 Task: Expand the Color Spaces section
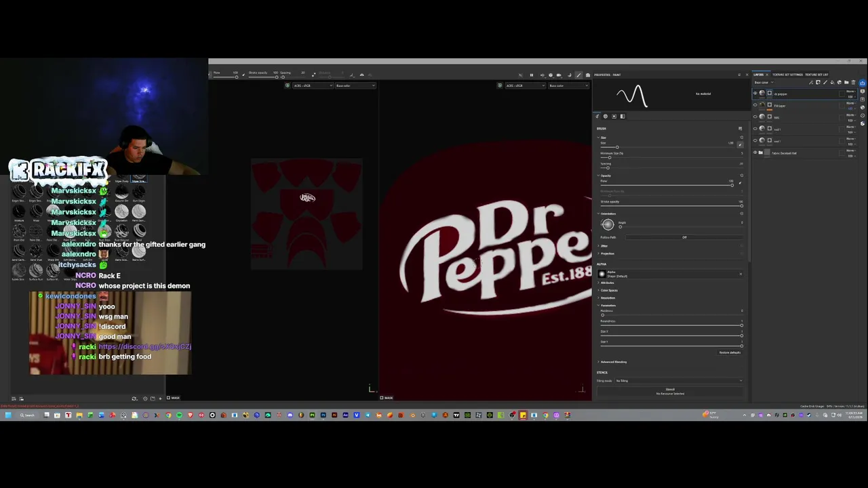point(598,290)
